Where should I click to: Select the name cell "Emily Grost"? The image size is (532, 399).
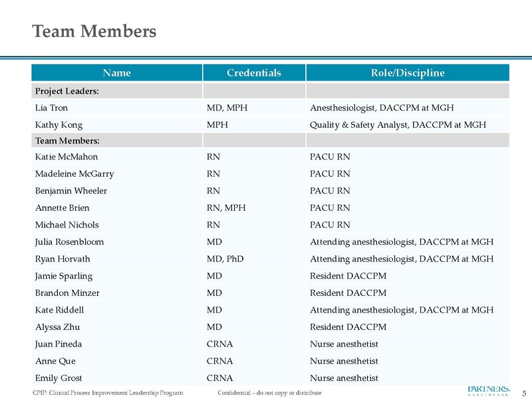tap(58, 378)
